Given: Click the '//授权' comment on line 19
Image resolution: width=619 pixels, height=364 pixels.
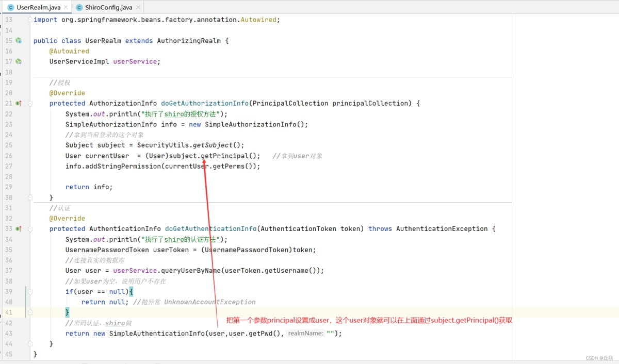Looking at the screenshot, I should tap(60, 82).
